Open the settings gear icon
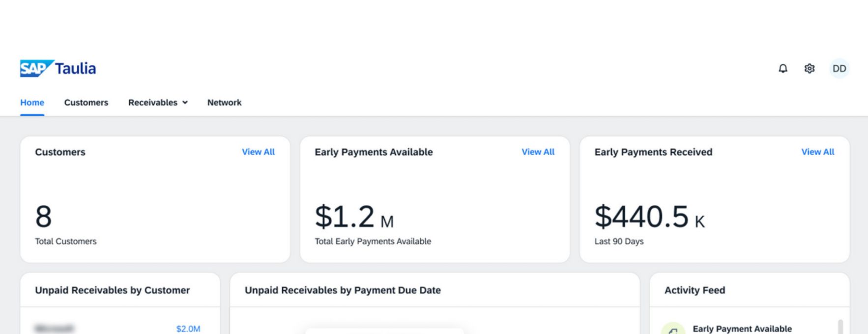Screen dimensions: 868x334 810,68
